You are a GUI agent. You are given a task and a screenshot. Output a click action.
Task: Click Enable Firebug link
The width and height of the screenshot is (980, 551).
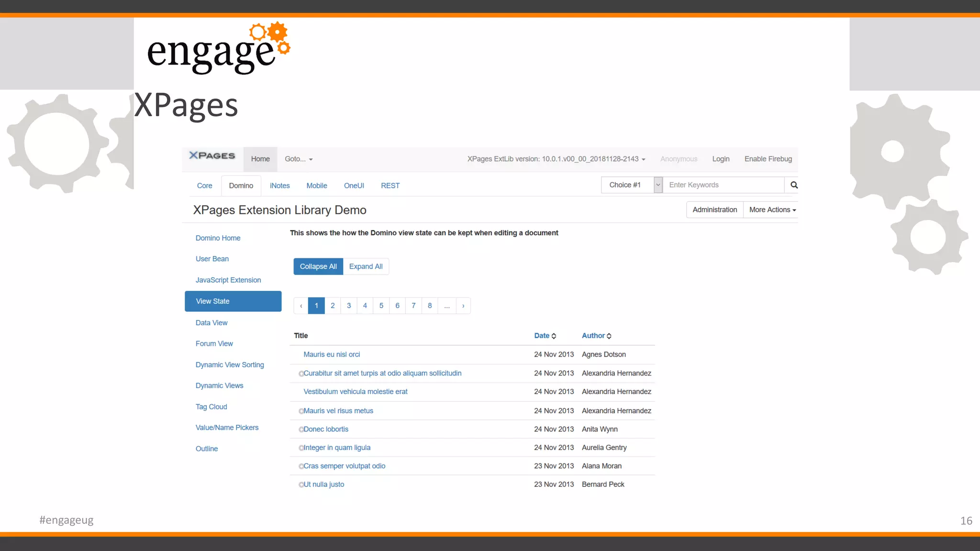click(768, 159)
